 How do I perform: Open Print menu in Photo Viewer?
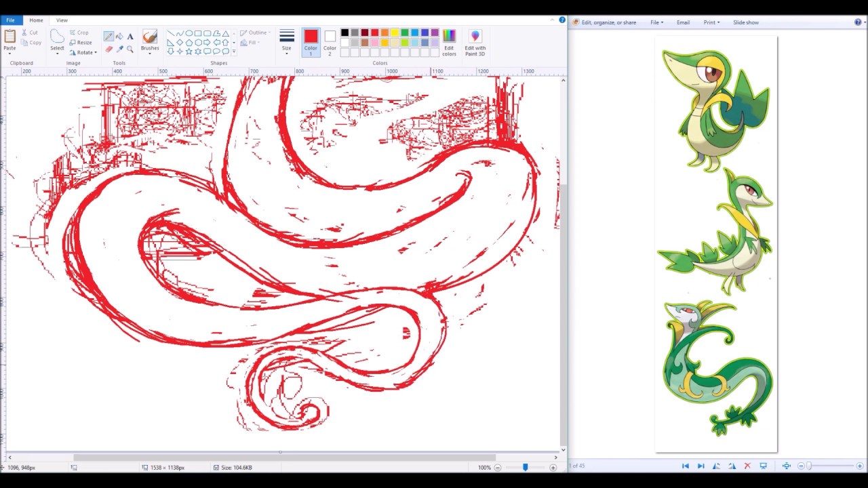coord(711,22)
